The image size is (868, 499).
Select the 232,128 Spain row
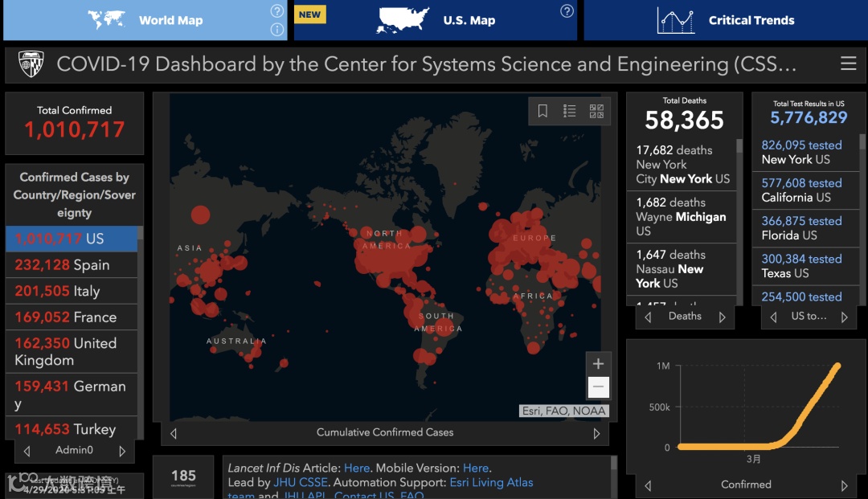[x=72, y=265]
